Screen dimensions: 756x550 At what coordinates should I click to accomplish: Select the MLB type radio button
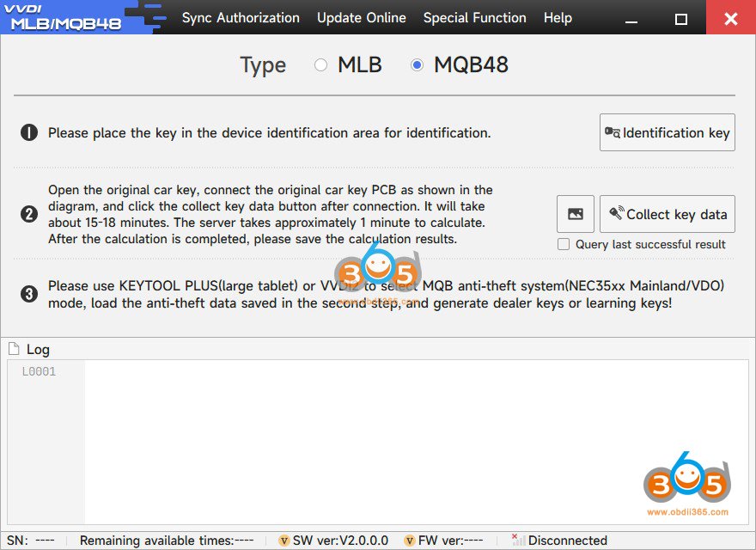pyautogui.click(x=320, y=64)
